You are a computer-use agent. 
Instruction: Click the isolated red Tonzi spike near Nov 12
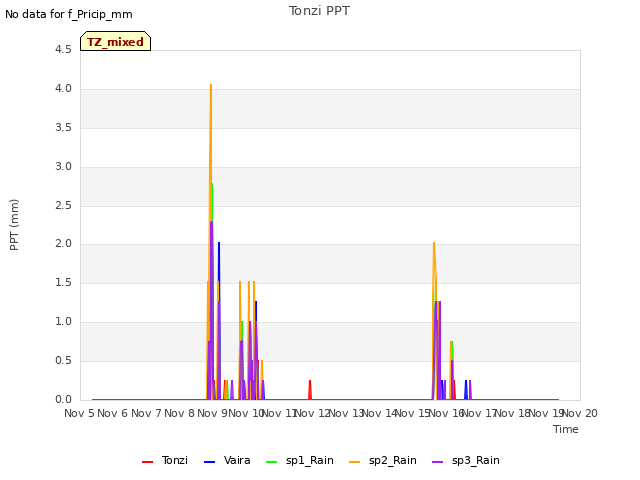coord(310,388)
